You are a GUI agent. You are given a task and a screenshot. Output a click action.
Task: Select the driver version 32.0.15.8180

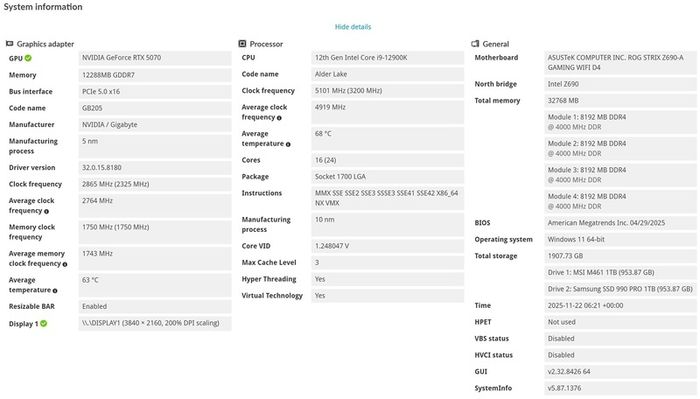click(x=155, y=167)
